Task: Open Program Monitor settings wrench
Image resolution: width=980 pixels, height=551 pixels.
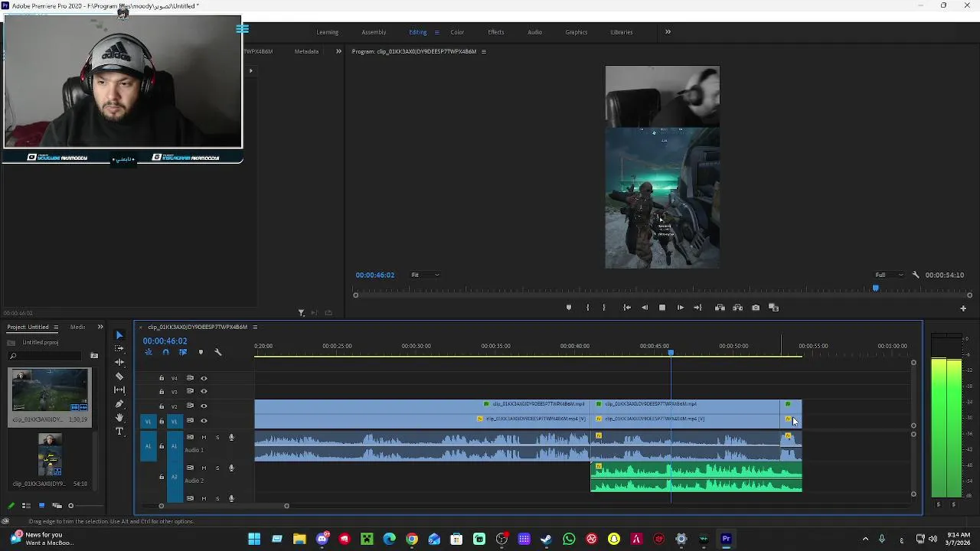Action: coord(916,275)
